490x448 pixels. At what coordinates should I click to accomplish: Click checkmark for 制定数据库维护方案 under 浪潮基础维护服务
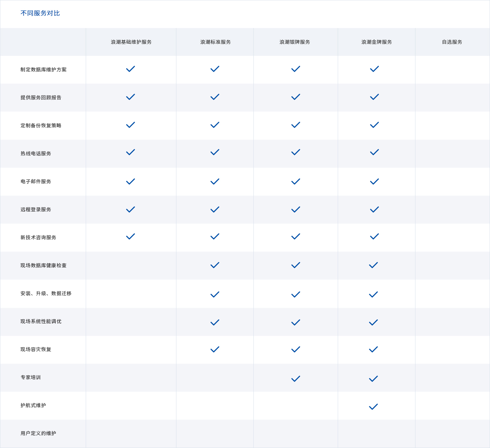(x=131, y=69)
